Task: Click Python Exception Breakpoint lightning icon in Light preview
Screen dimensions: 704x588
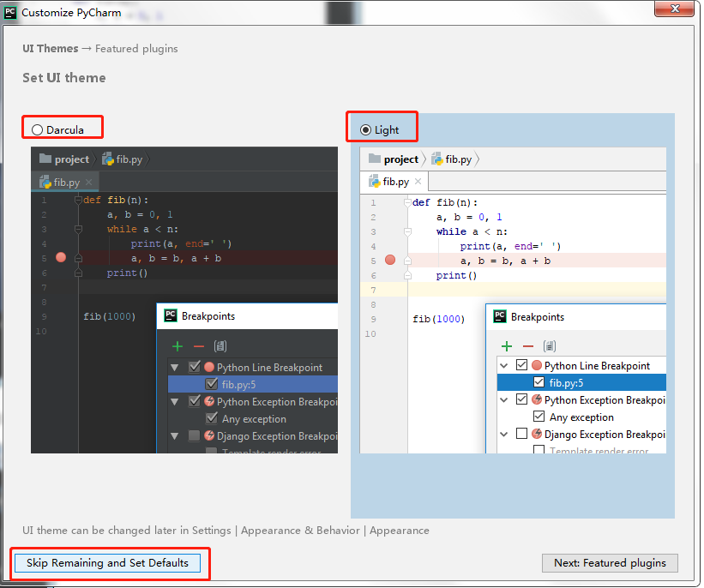Action: click(537, 399)
